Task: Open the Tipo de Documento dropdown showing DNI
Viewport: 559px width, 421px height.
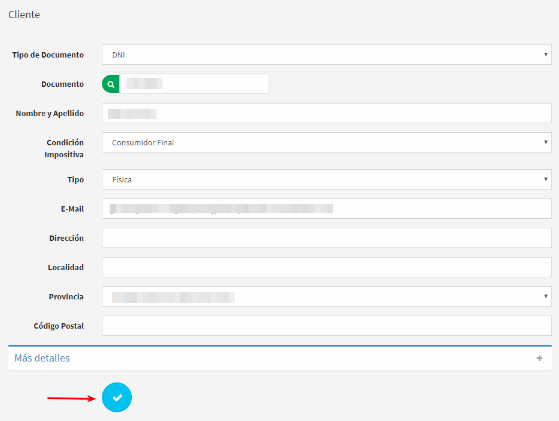Action: click(x=327, y=55)
